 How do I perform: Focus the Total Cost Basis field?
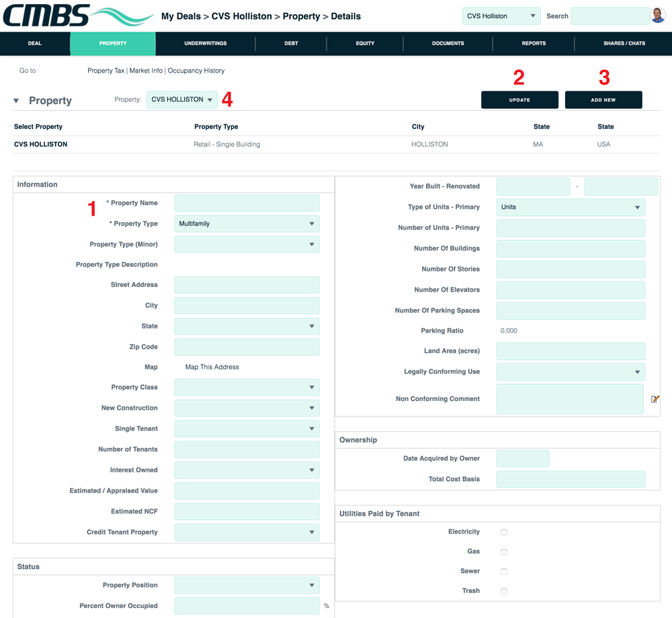[x=571, y=479]
